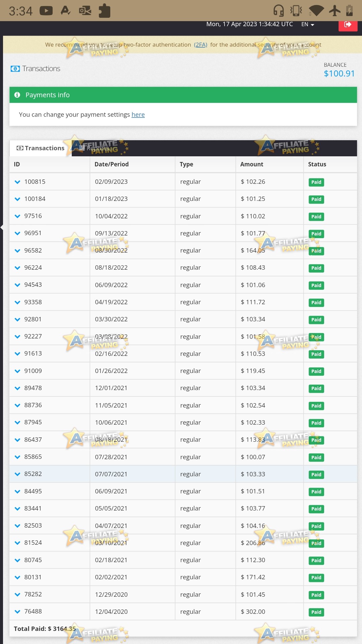Expand transaction 85282 row chevron

tap(17, 474)
